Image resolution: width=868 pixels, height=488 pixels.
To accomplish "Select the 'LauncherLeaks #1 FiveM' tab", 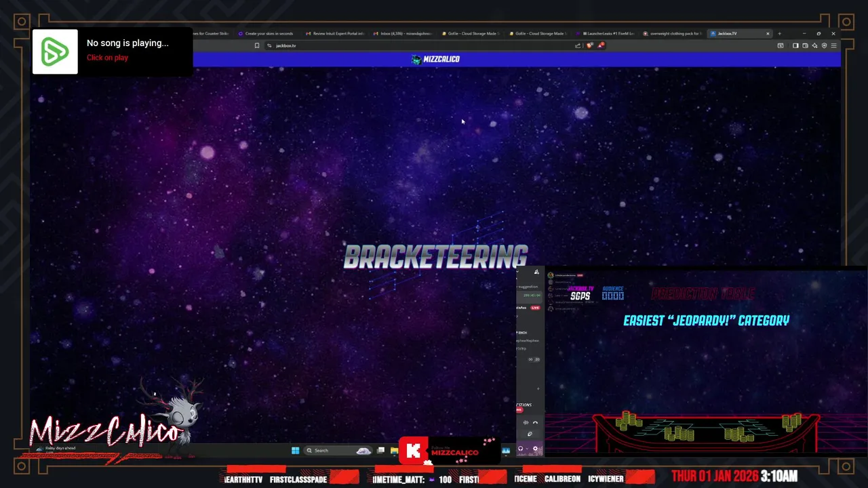I will [x=606, y=33].
